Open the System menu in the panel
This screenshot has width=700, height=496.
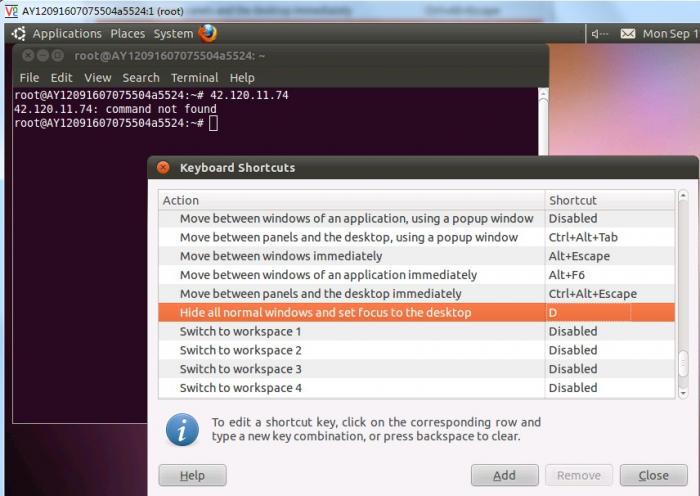click(173, 34)
